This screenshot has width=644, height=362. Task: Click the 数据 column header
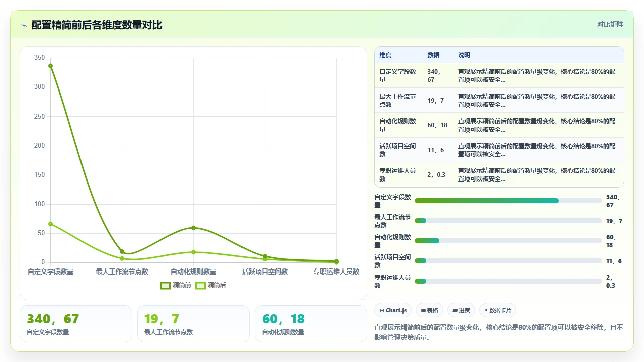[433, 55]
